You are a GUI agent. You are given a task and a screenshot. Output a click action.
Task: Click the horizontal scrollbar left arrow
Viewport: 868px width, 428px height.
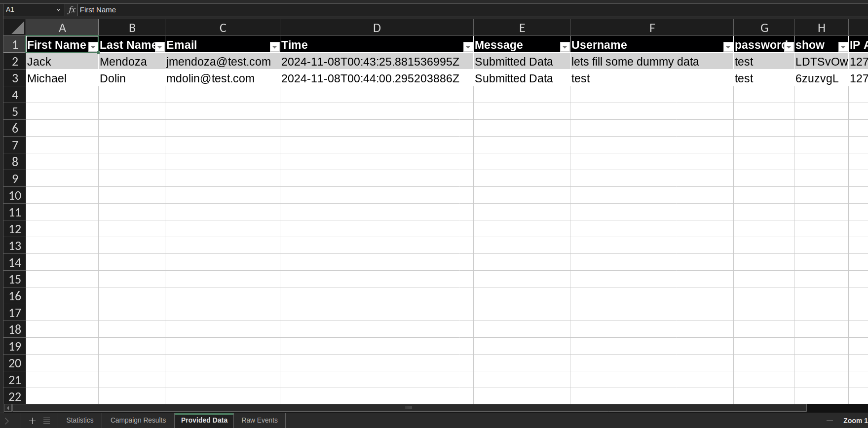[8, 408]
